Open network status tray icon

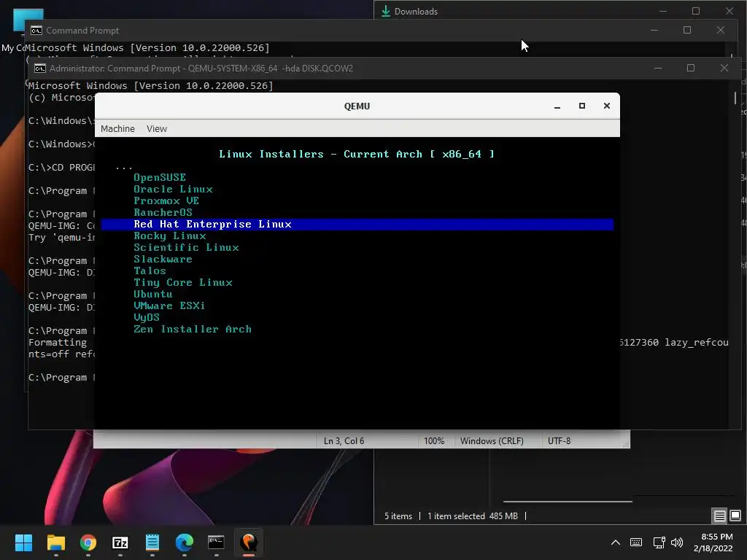point(659,542)
